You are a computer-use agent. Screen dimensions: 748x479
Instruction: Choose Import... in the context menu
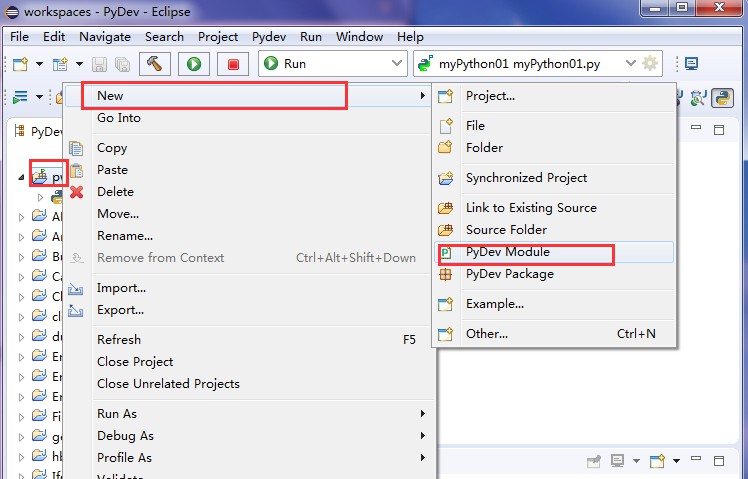pos(248,288)
